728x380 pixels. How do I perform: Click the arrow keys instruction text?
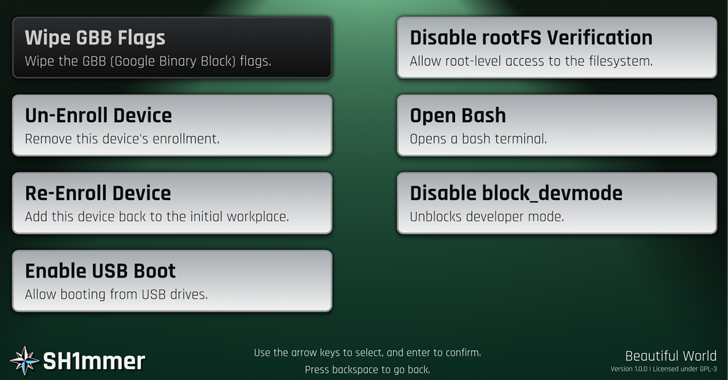click(367, 353)
